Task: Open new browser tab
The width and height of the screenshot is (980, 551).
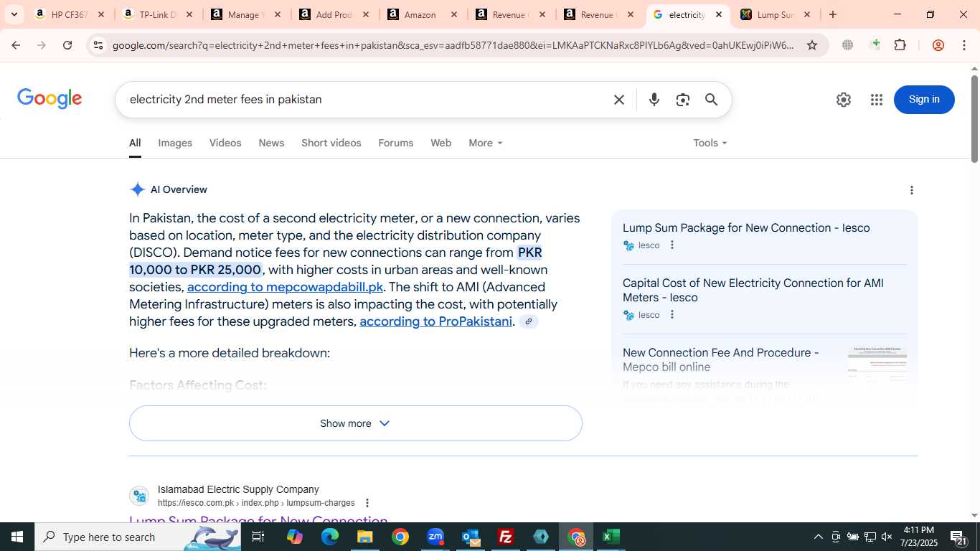Action: [x=832, y=14]
